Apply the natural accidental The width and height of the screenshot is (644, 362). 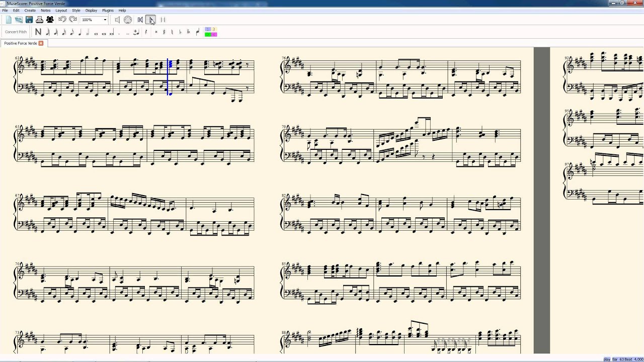tap(172, 32)
